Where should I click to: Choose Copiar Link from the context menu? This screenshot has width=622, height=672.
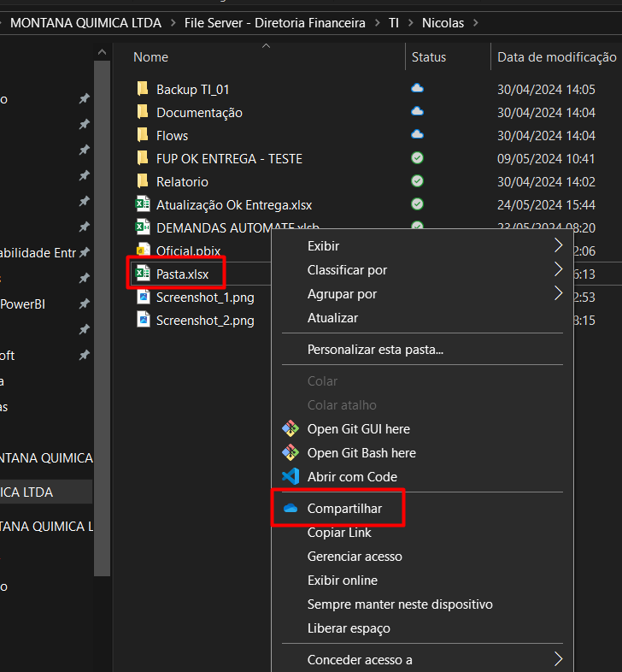pos(339,533)
